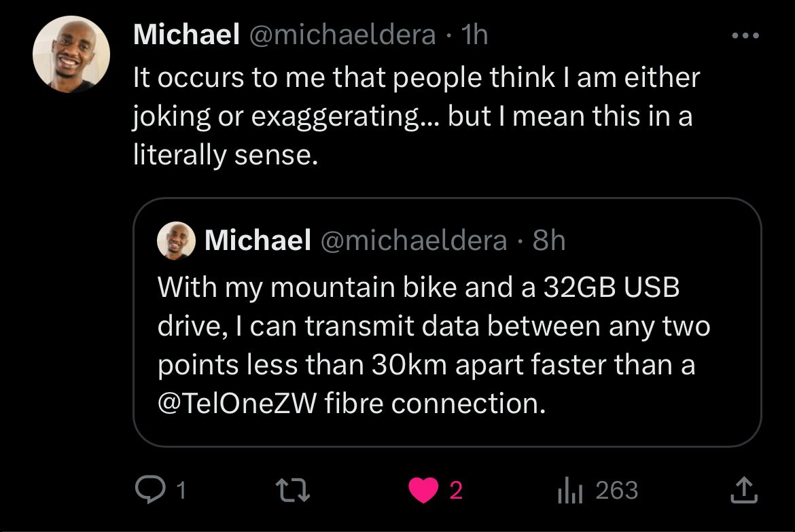Click Michael's profile avatar picture
The height and width of the screenshot is (532, 795).
(71, 54)
